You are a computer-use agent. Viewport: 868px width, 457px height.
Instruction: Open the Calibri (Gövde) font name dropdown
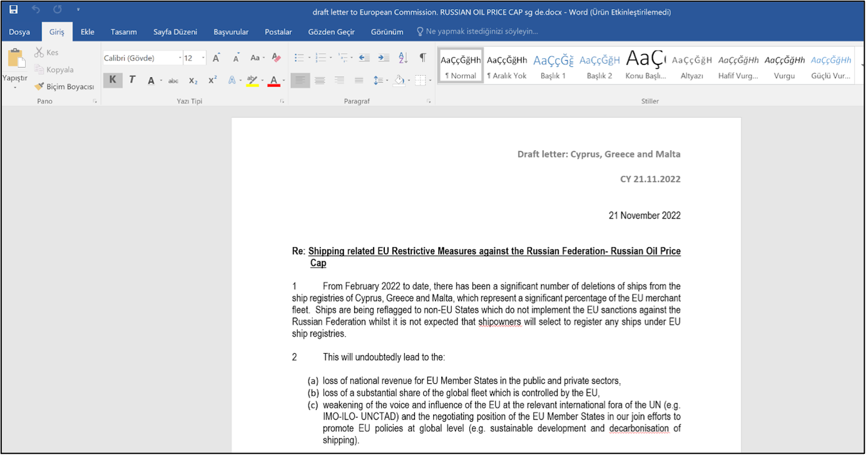[x=142, y=58]
